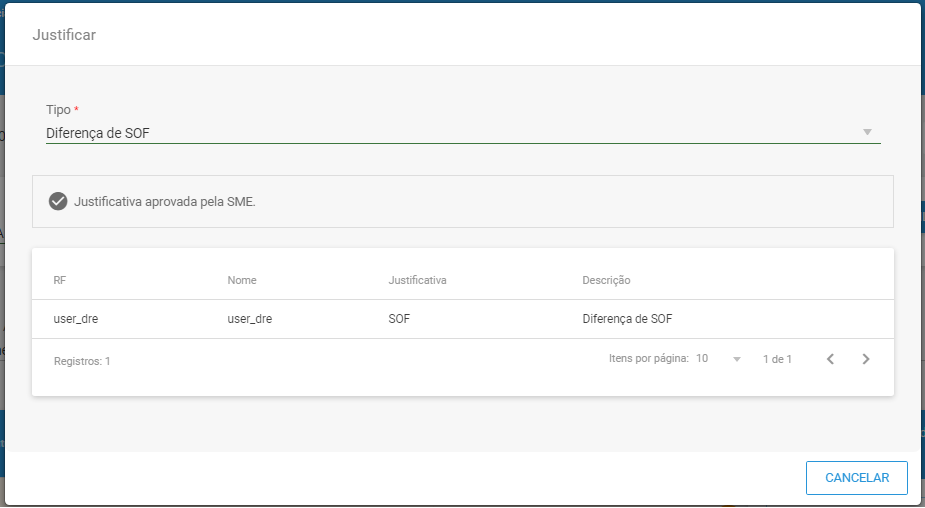Sort by the Descrição column header

(606, 280)
